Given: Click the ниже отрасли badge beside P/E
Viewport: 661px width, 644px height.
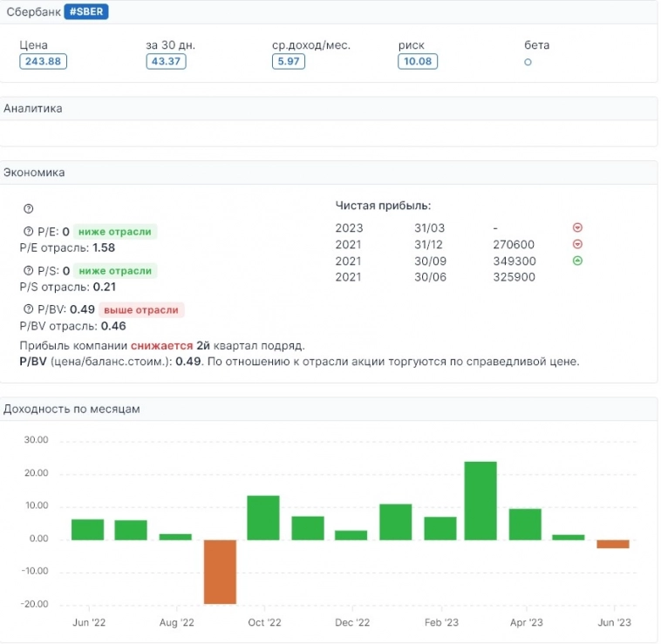Looking at the screenshot, I should pyautogui.click(x=114, y=232).
